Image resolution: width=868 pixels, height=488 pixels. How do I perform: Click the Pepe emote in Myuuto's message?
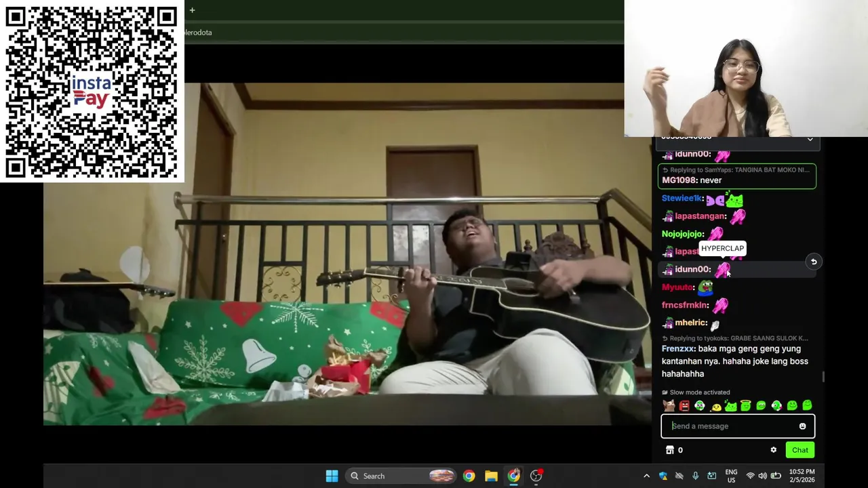click(x=705, y=287)
